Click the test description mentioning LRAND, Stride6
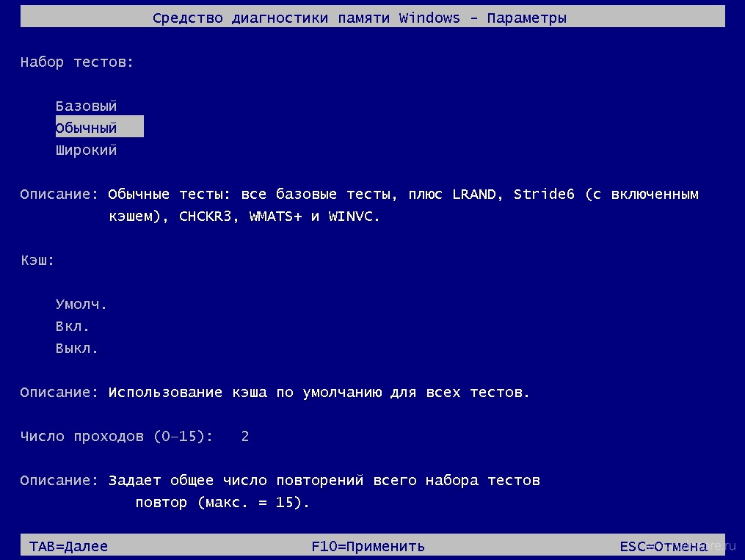Viewport: 745px width, 560px height. [x=403, y=194]
